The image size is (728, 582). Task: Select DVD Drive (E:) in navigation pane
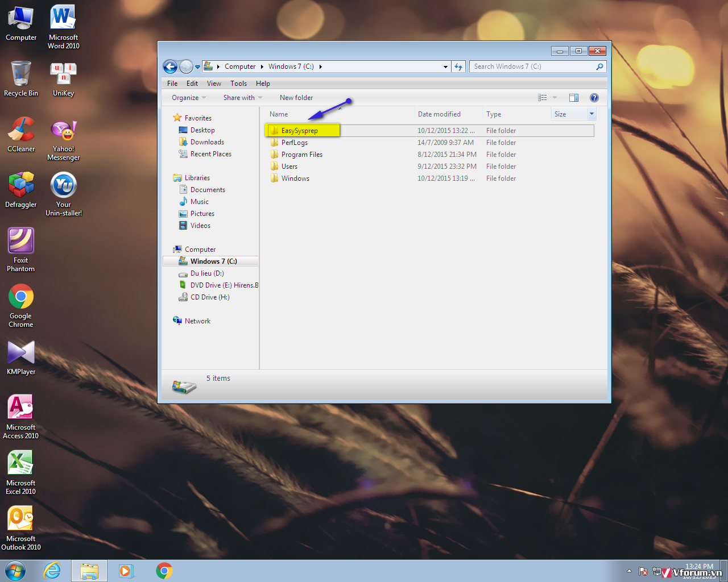click(218, 285)
